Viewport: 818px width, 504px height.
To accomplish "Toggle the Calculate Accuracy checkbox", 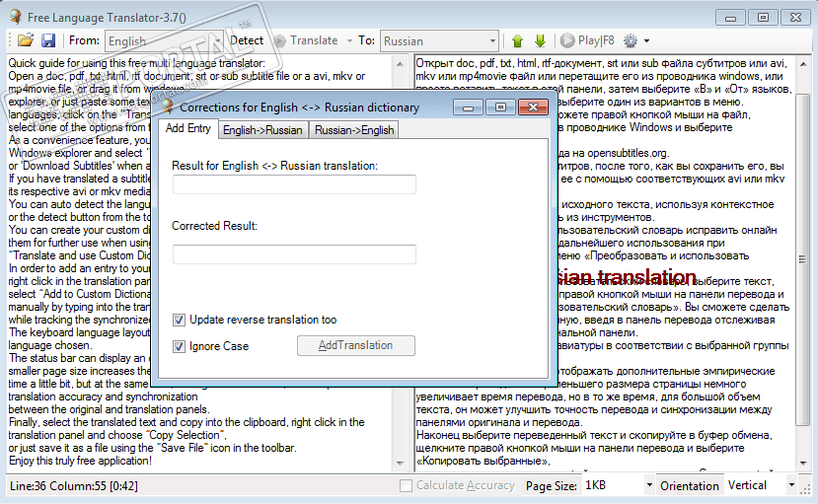I will tap(406, 486).
